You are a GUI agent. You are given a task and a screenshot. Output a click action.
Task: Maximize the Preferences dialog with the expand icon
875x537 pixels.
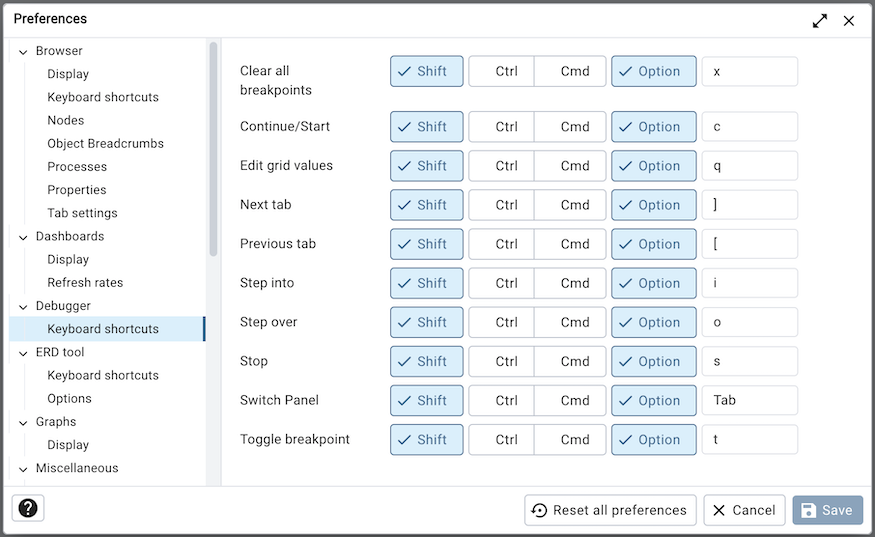point(820,20)
